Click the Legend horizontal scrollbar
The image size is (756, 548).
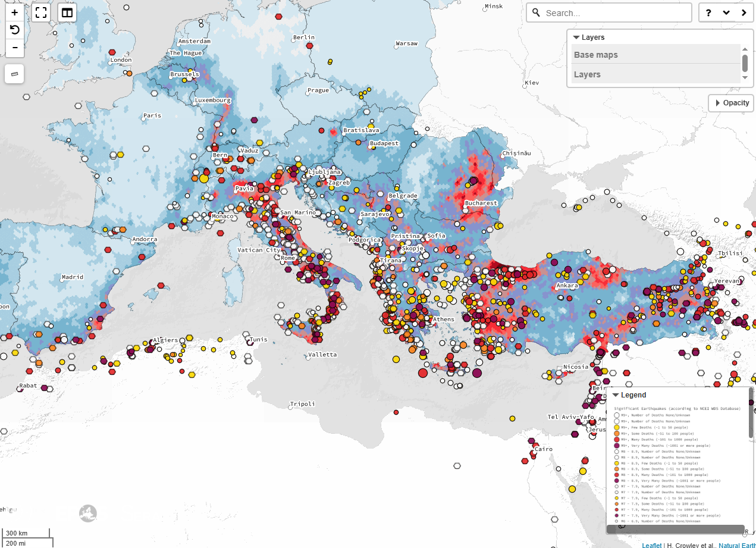click(x=675, y=529)
